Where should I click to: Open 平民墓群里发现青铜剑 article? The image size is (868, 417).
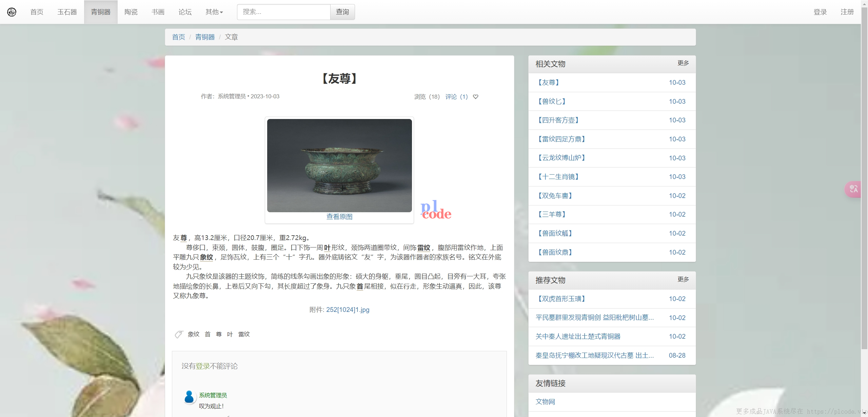[x=595, y=318]
